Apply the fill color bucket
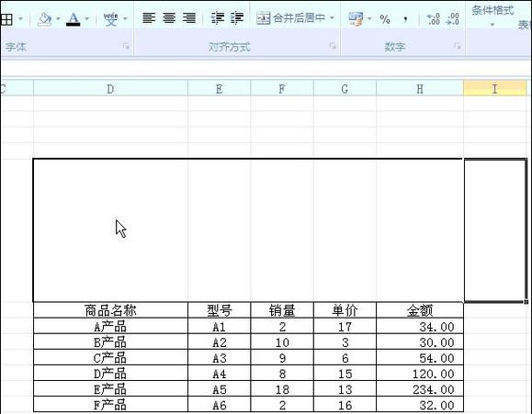 pyautogui.click(x=44, y=19)
